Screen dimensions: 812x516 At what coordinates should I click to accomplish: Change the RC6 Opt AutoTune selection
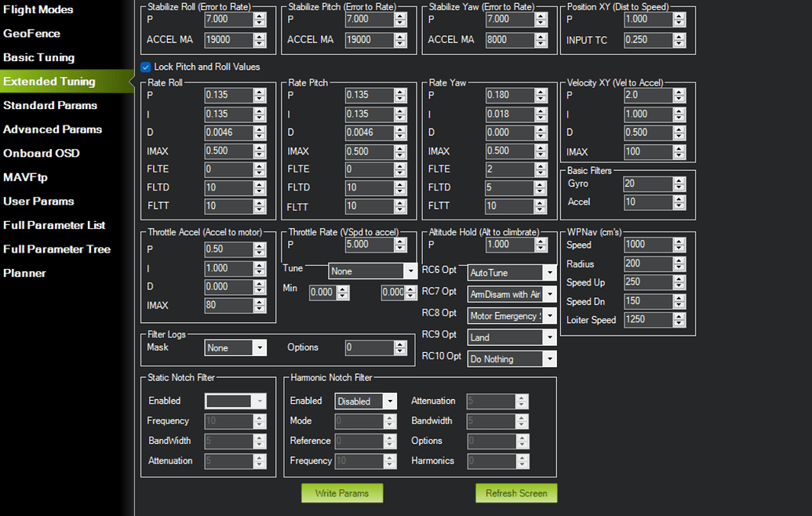[x=512, y=272]
